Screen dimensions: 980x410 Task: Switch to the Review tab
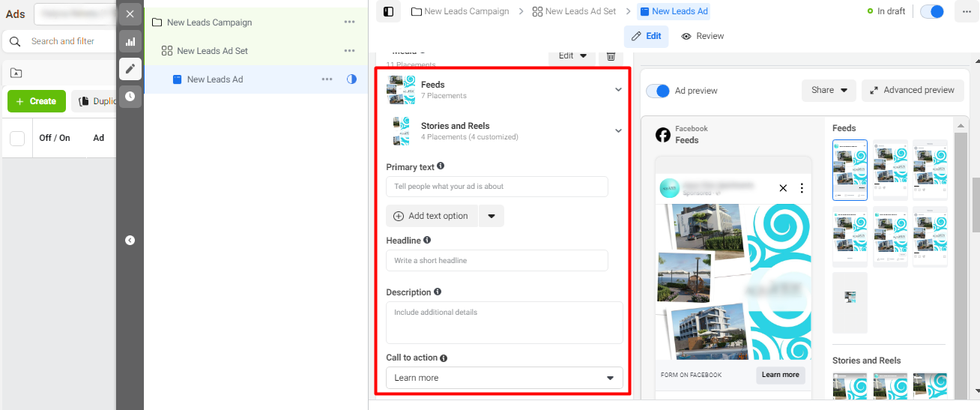pos(703,36)
